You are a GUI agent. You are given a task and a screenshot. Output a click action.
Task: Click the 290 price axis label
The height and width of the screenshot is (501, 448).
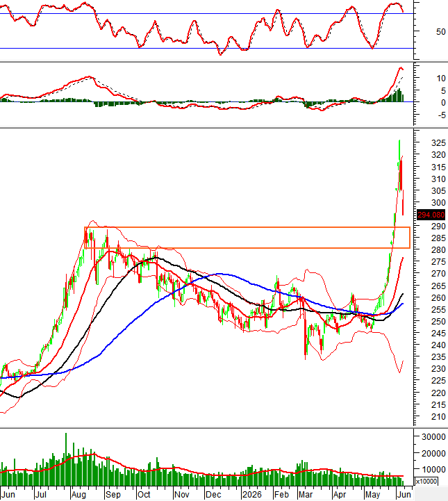[x=438, y=227]
